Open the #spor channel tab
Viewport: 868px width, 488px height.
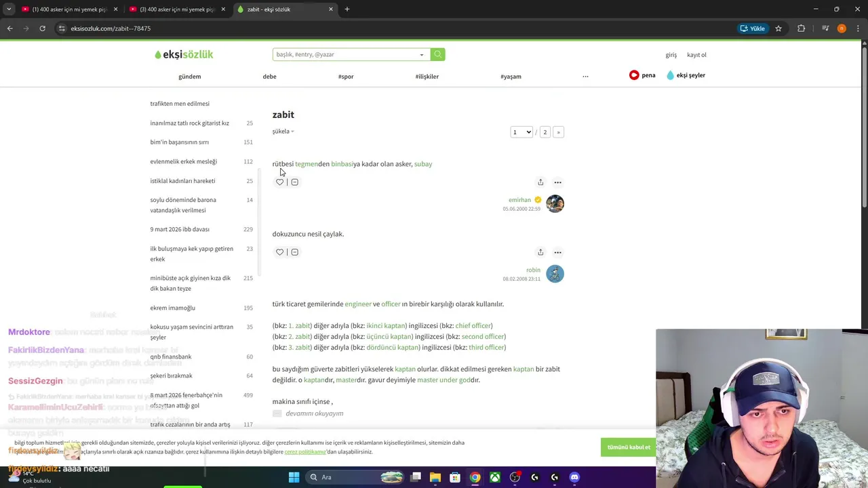pyautogui.click(x=346, y=77)
